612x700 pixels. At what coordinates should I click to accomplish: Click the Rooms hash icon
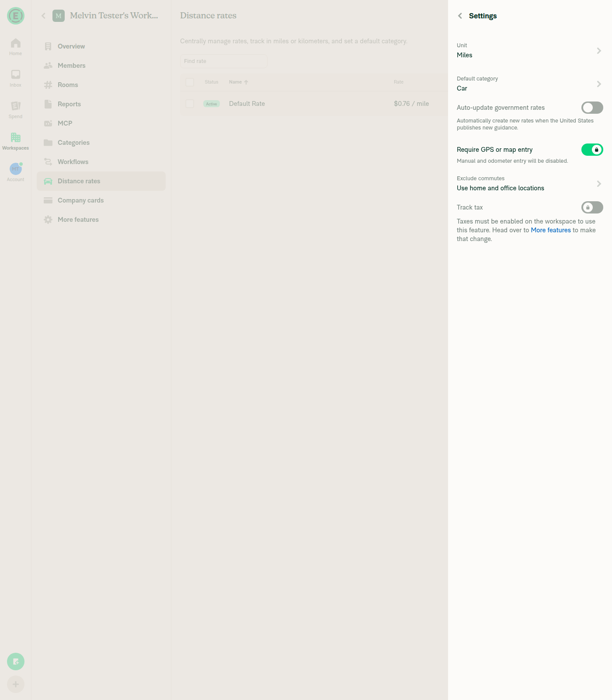[x=48, y=85]
